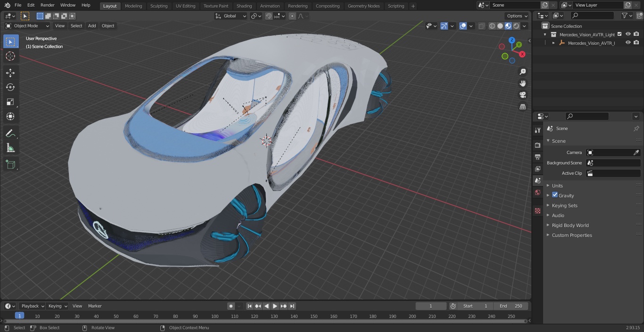Toggle auto keying record button
The image size is (644, 332).
231,306
